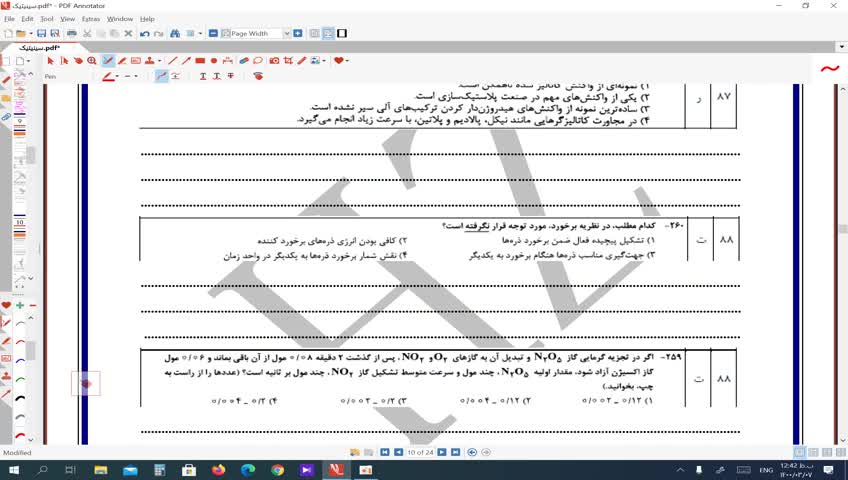Select the Stamp tool
This screenshot has width=848, height=480.
pyautogui.click(x=149, y=61)
